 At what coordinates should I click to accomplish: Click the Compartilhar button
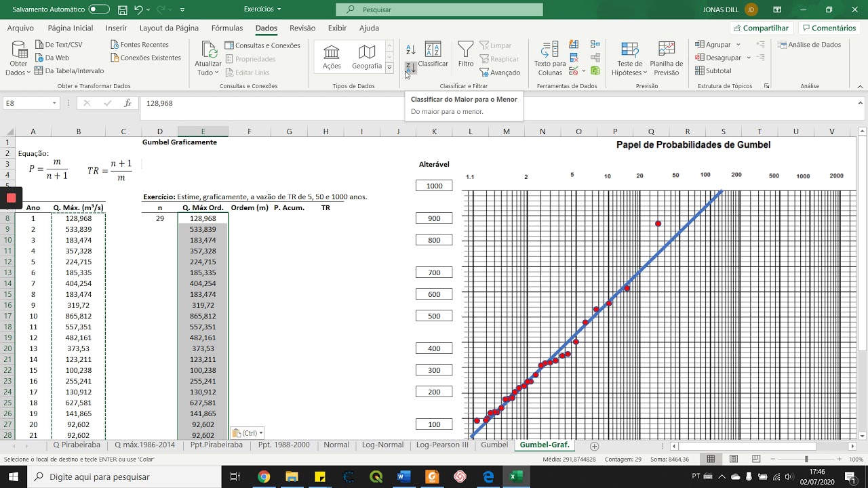(x=760, y=28)
